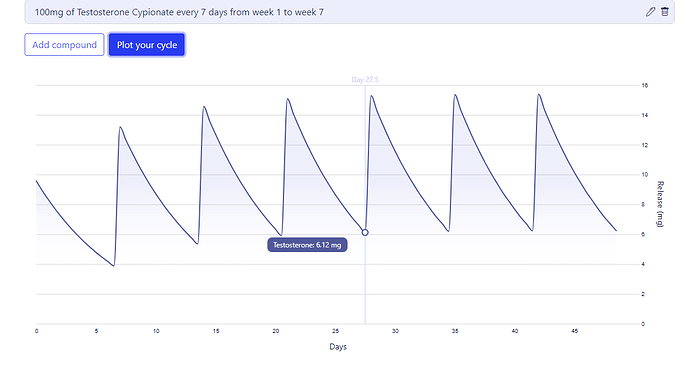This screenshot has height=366, width=690.
Task: Delete the Testosterone Cypionate entry via trash icon
Action: (x=665, y=12)
